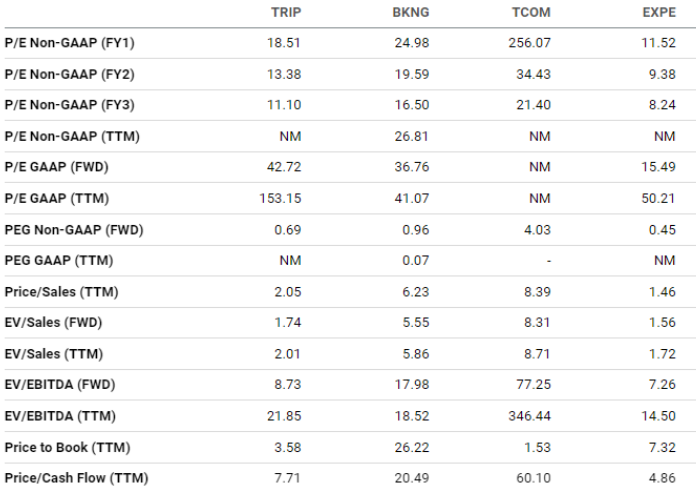
Task: Click BKNG's 26.22 Price to Book value
Action: click(412, 447)
